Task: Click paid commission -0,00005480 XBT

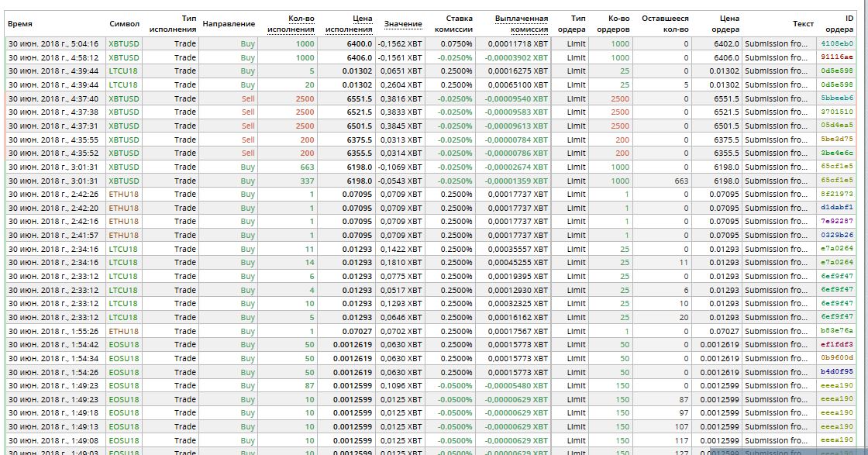Action: point(516,386)
